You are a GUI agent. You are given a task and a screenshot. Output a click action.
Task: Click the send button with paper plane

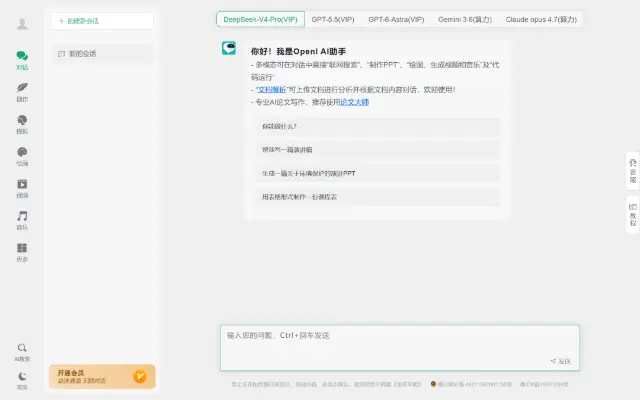[560, 361]
